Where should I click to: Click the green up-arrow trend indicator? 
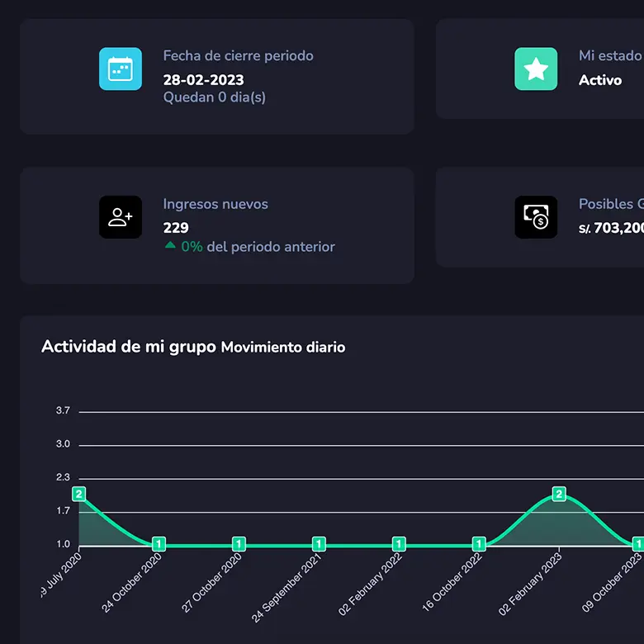tap(170, 246)
